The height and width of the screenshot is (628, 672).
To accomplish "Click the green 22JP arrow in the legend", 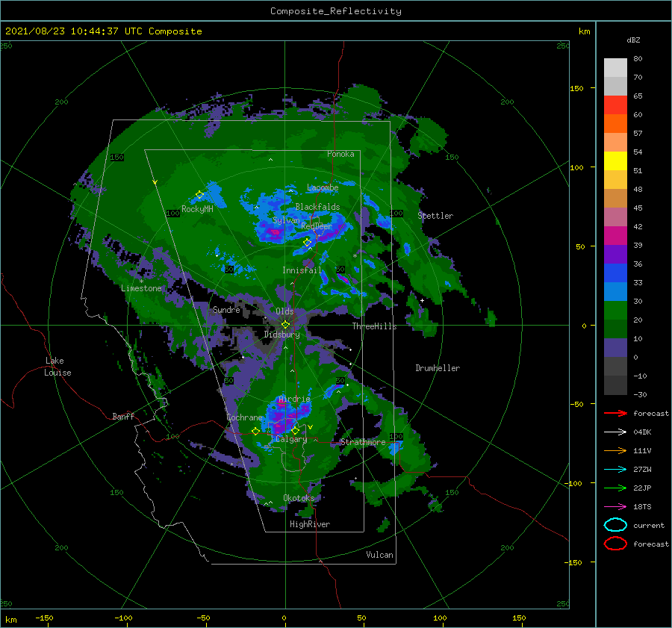I will click(615, 488).
